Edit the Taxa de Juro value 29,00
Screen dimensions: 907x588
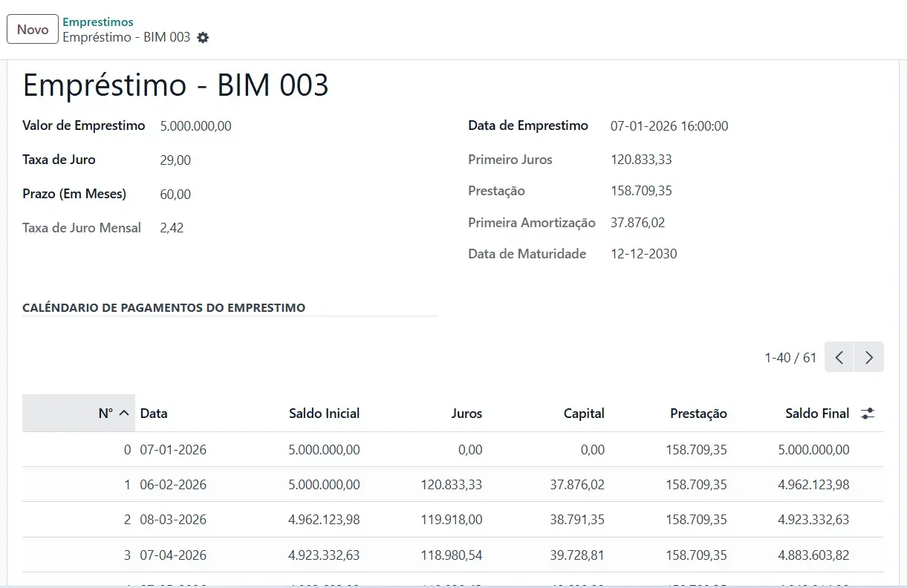[x=175, y=160]
